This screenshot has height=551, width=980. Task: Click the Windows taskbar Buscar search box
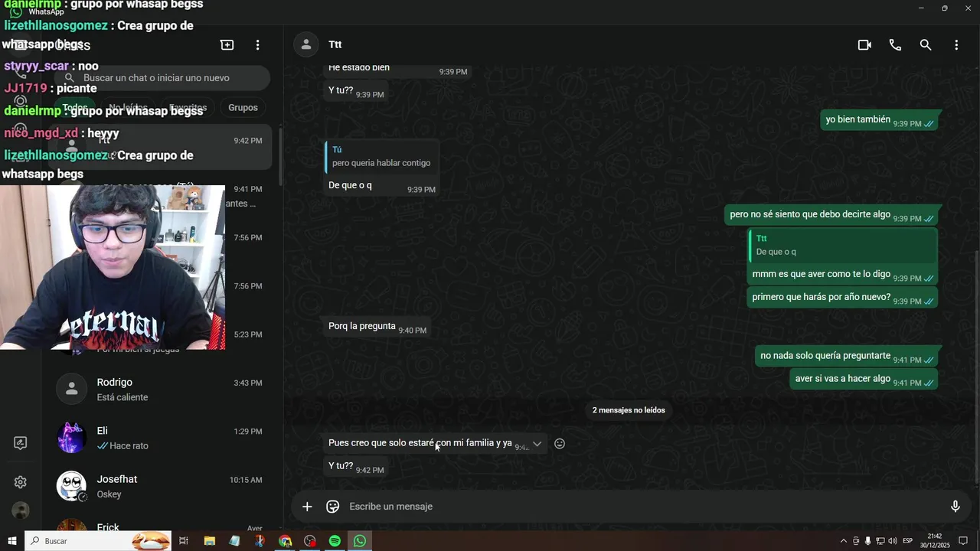[x=98, y=541]
